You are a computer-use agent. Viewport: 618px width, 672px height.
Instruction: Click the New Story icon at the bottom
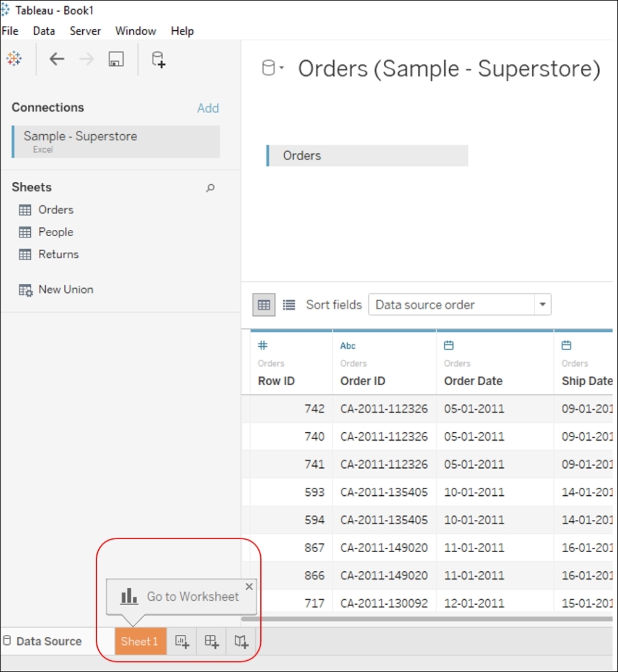(x=241, y=641)
